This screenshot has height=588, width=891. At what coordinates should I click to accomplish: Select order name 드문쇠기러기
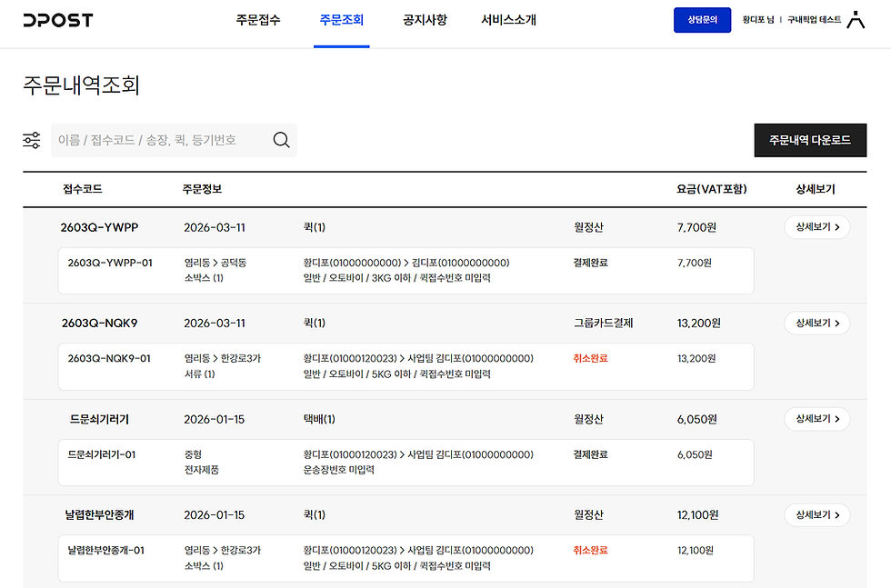99,419
